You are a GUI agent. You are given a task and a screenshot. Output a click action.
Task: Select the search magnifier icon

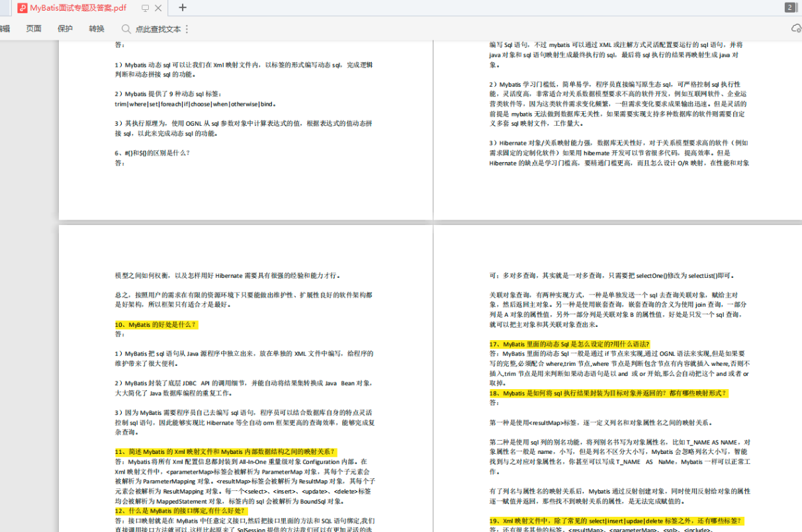click(x=126, y=29)
